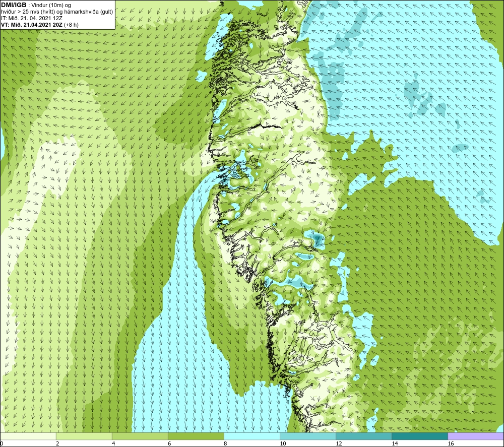The image size is (504, 447).
Task: Click the 14–16 m/s dark teal legend swatch
Action: tap(419, 436)
